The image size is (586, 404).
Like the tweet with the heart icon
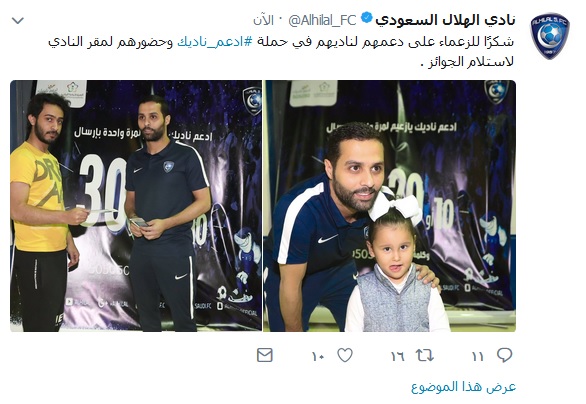[x=345, y=355]
